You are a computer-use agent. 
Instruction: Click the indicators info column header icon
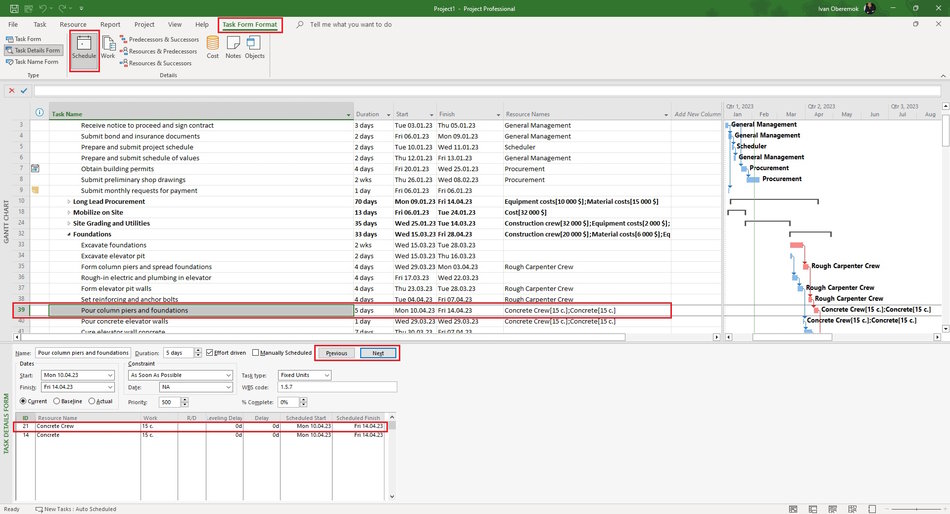tap(39, 113)
